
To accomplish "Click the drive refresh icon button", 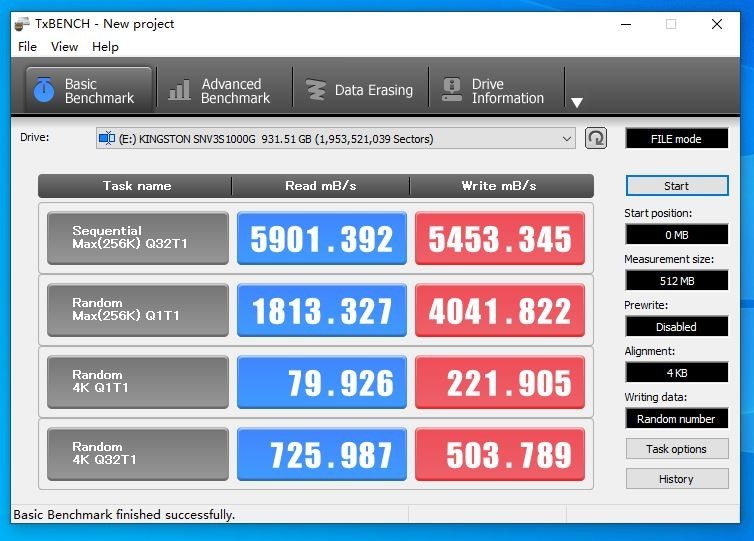I will click(595, 138).
